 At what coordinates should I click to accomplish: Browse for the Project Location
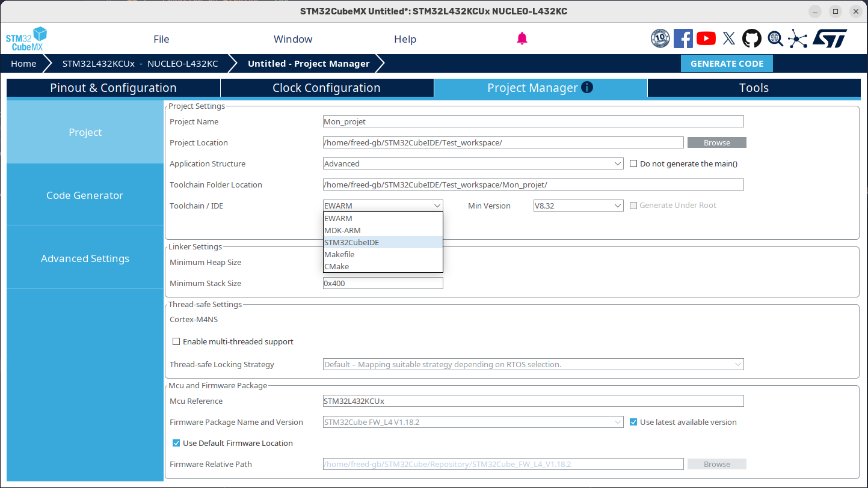(717, 142)
